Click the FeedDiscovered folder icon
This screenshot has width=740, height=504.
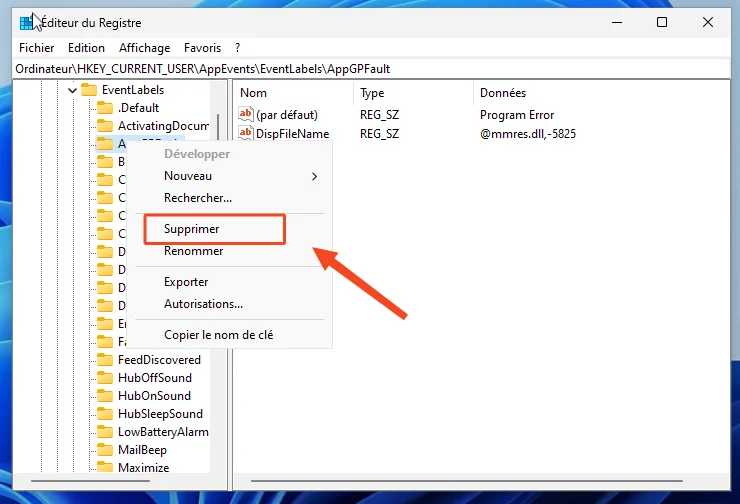tap(105, 360)
